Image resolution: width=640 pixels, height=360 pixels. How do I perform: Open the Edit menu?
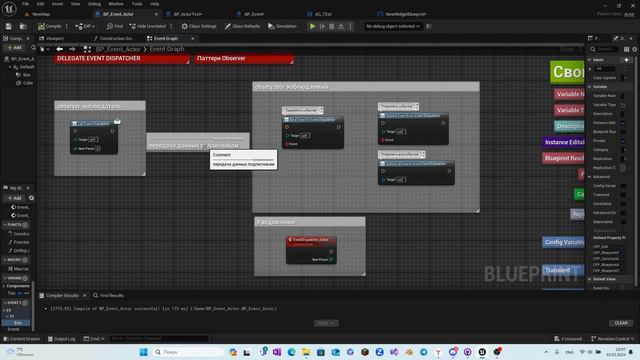[40, 4]
